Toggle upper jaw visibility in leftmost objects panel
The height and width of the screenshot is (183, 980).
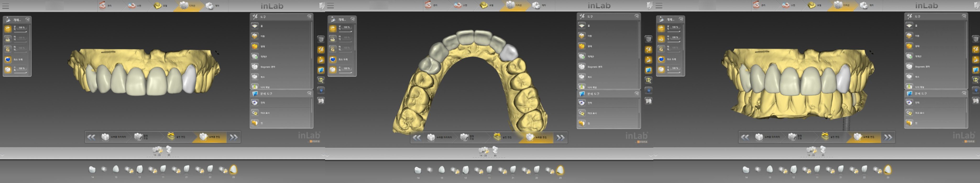[8, 29]
